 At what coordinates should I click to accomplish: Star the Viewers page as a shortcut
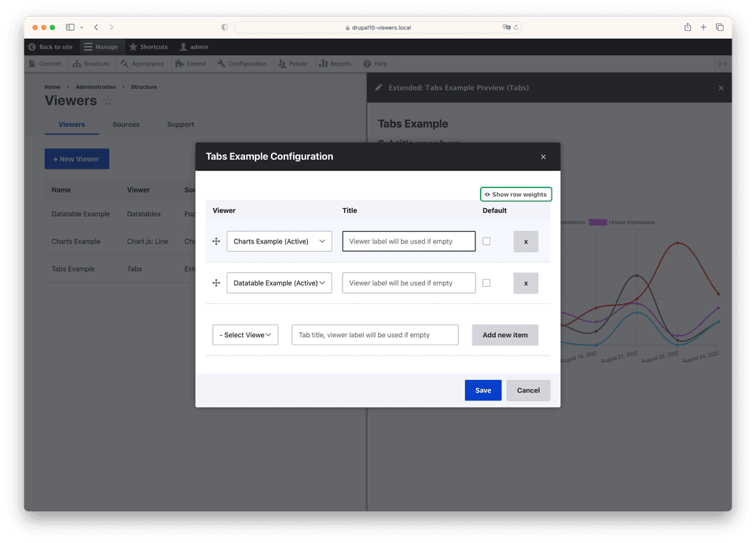click(108, 100)
